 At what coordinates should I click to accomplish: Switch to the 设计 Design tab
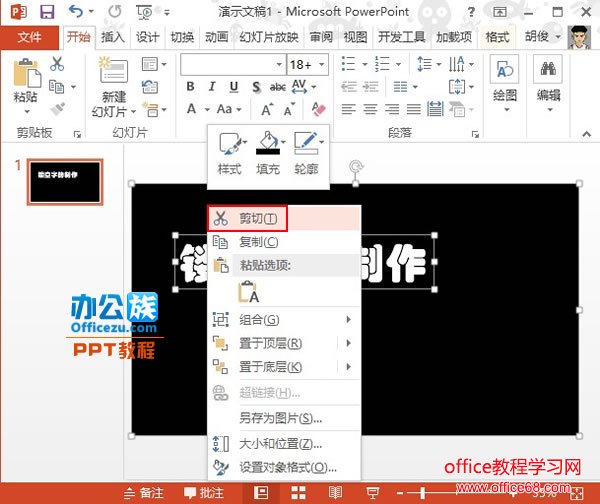click(147, 37)
